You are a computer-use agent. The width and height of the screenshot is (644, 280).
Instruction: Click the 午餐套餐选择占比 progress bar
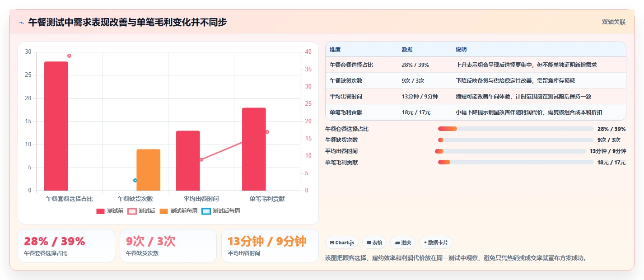pyautogui.click(x=516, y=129)
